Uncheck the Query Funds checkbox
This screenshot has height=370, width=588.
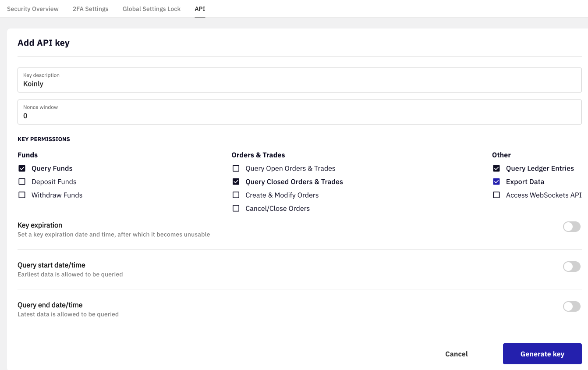22,168
